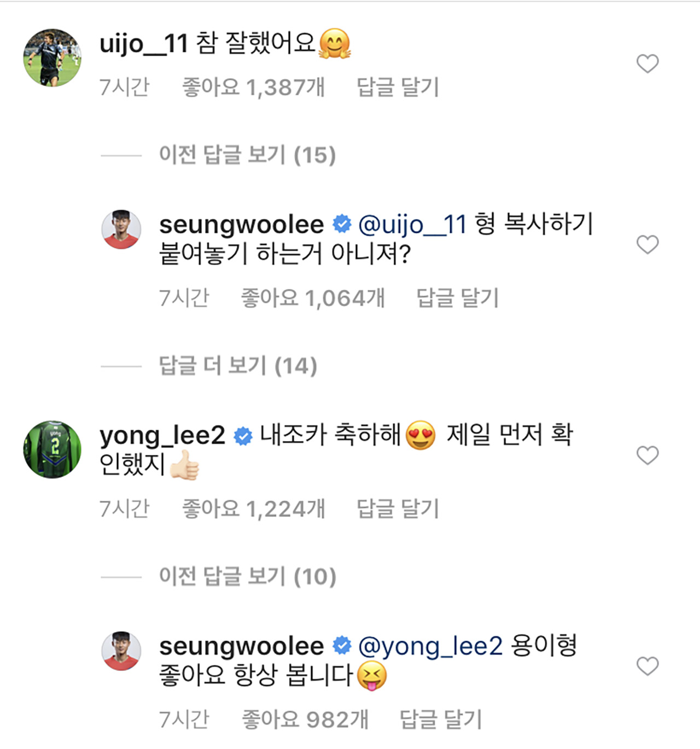Click the verified badge next to yong_lee2
This screenshot has height=749, width=700.
click(243, 436)
